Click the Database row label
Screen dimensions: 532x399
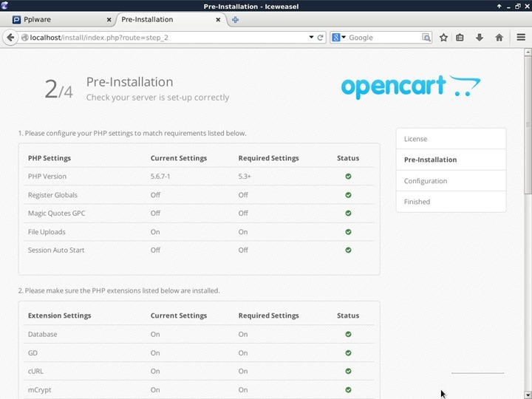point(42,334)
